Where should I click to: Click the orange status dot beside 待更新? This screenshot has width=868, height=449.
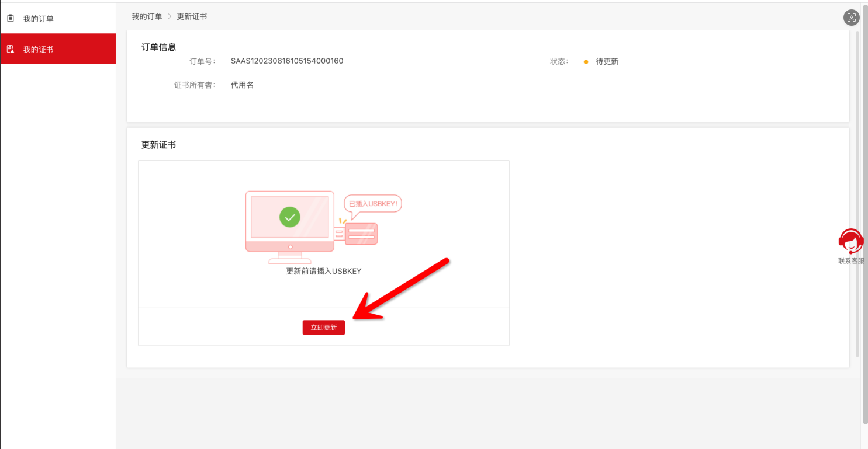[x=586, y=62]
